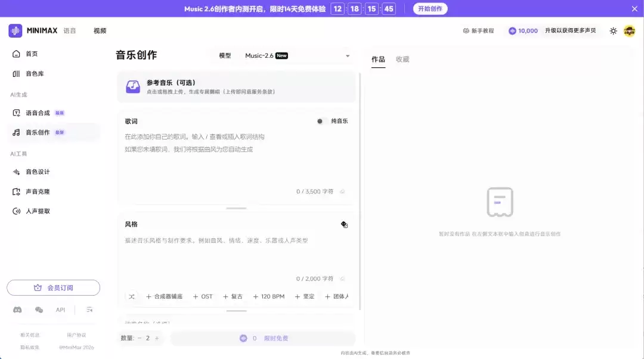Image resolution: width=644 pixels, height=359 pixels.
Task: Click the form panel vertical scrollbar
Action: coord(360,191)
